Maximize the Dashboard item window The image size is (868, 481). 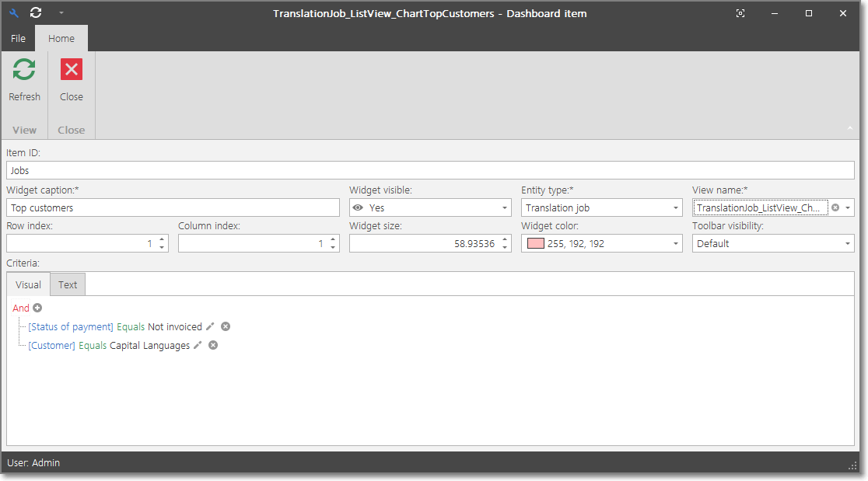point(809,13)
